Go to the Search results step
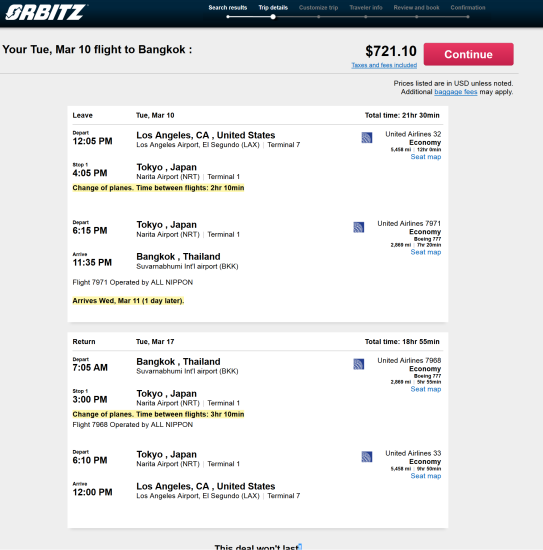543x550 pixels. coord(228,7)
